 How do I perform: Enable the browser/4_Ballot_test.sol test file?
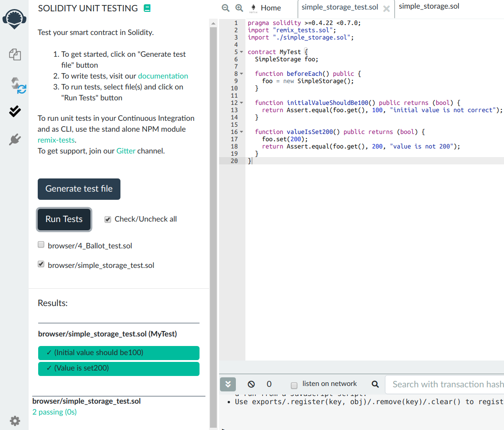41,245
